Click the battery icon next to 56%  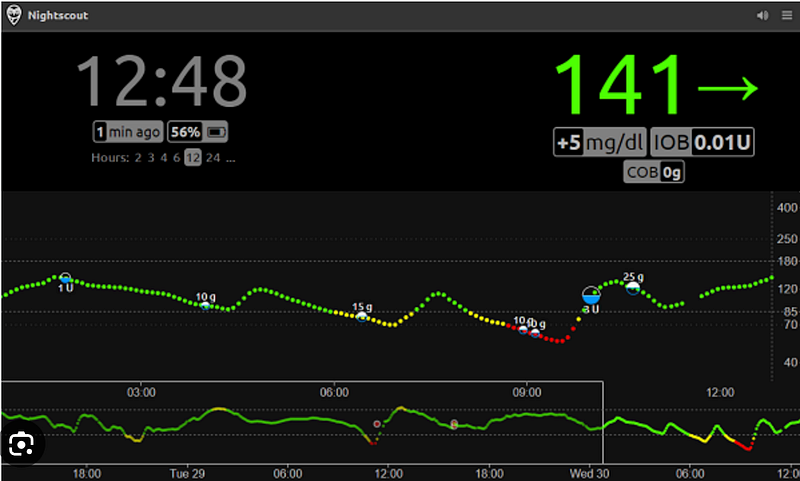[x=216, y=133]
